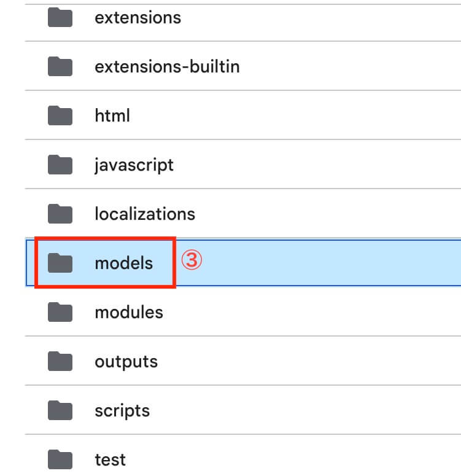Select the javascript folder label

click(134, 165)
